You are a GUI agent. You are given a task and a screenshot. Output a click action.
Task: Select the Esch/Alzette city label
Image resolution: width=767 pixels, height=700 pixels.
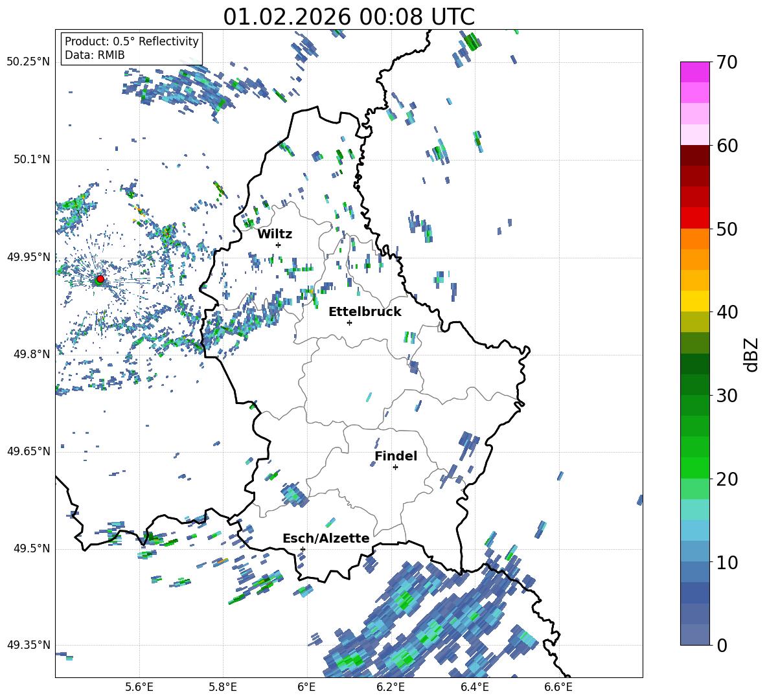[x=326, y=538]
